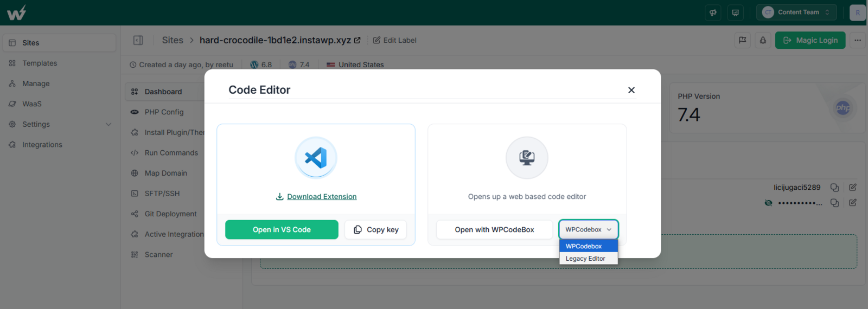Edit the username licijugaci5289
Image resolution: width=868 pixels, height=309 pixels.
853,188
